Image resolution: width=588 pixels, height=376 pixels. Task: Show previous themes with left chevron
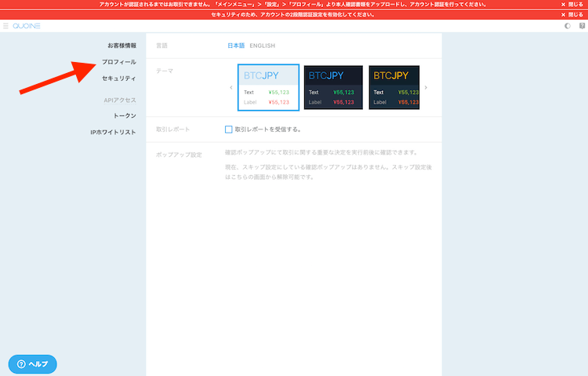[x=231, y=87]
